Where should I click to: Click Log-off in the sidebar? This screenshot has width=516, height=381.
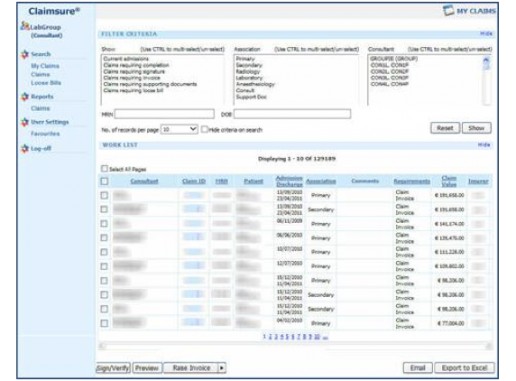[x=41, y=148]
